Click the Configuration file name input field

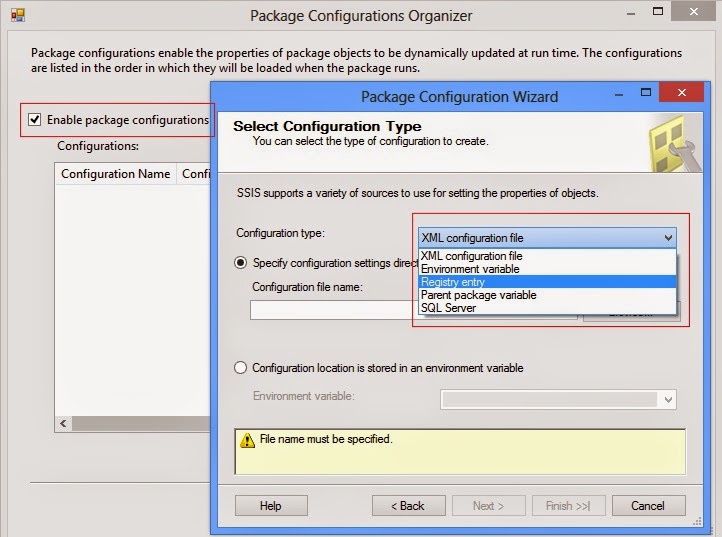coord(334,310)
